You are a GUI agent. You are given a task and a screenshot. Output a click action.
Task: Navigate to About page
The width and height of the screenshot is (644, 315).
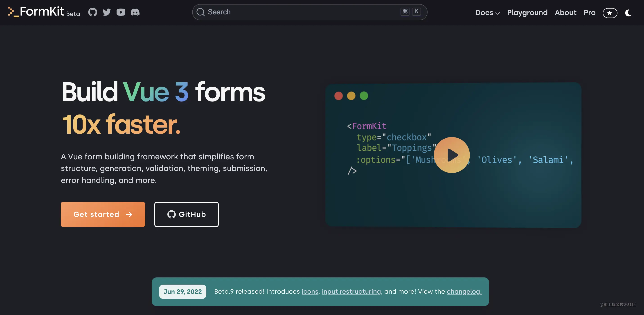(x=565, y=12)
